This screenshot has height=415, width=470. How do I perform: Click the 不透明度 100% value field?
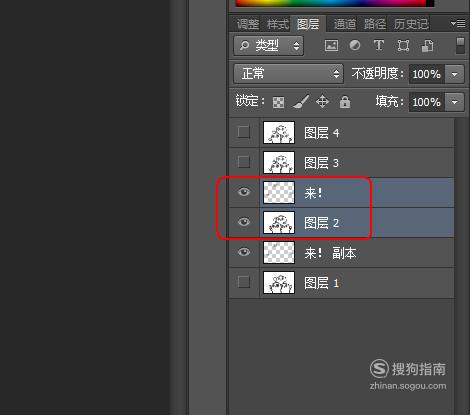tap(427, 74)
